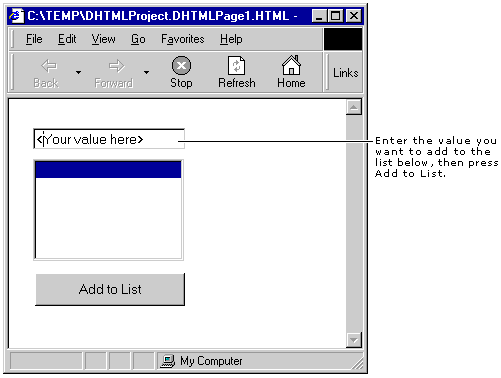Click the Your value here text field

109,139
